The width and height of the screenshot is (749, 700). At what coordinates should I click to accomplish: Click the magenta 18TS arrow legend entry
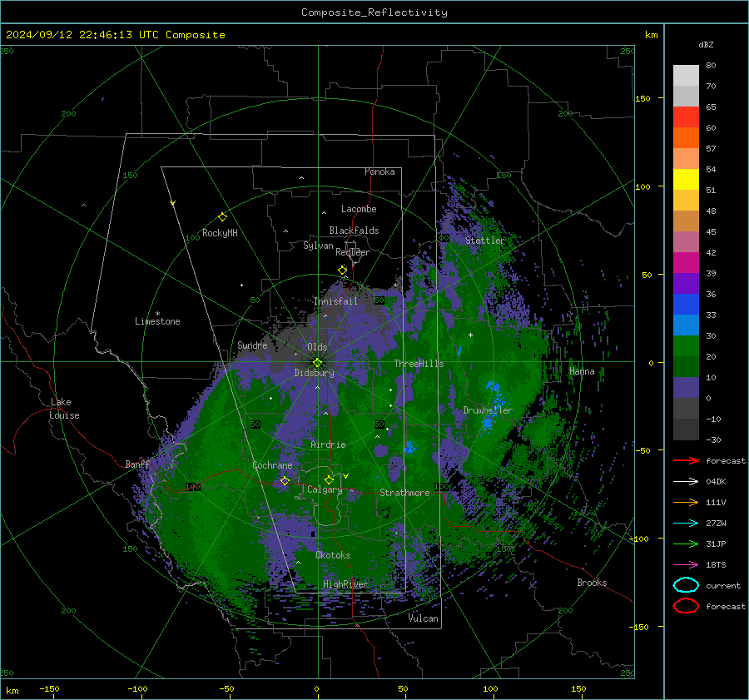(x=686, y=565)
